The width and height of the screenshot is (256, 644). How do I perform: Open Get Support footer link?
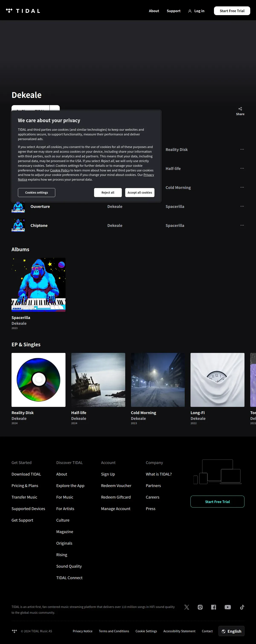pyautogui.click(x=22, y=520)
